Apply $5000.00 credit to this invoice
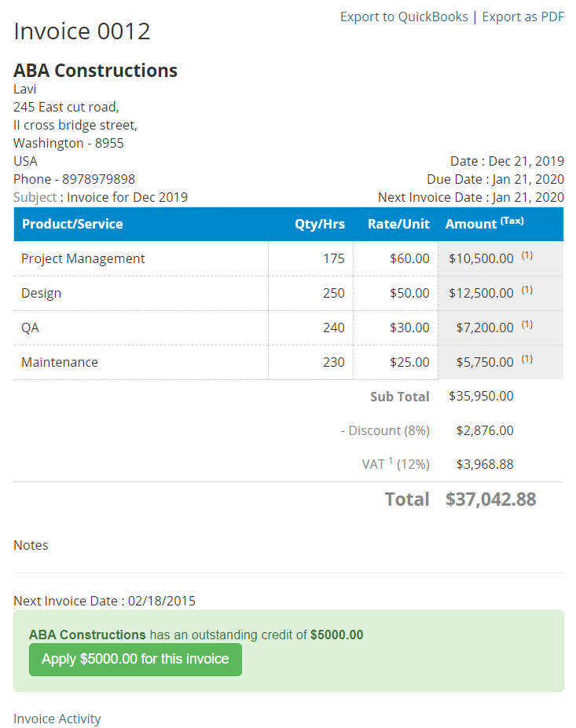 pyautogui.click(x=135, y=660)
